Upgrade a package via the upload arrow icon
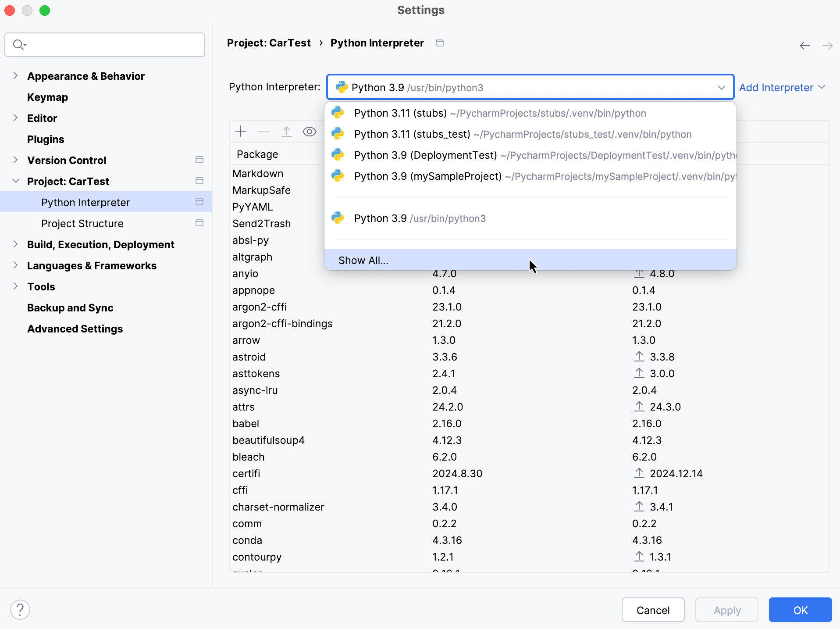840x629 pixels. tap(286, 131)
